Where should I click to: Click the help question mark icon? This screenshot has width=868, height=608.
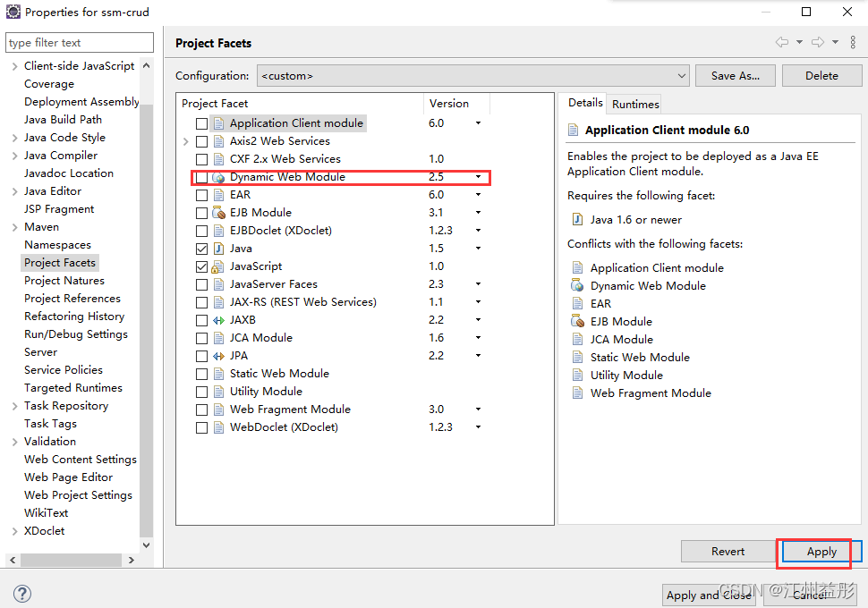22,594
